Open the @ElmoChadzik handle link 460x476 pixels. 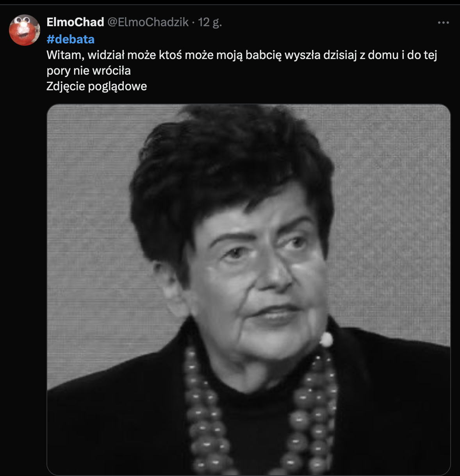[148, 22]
